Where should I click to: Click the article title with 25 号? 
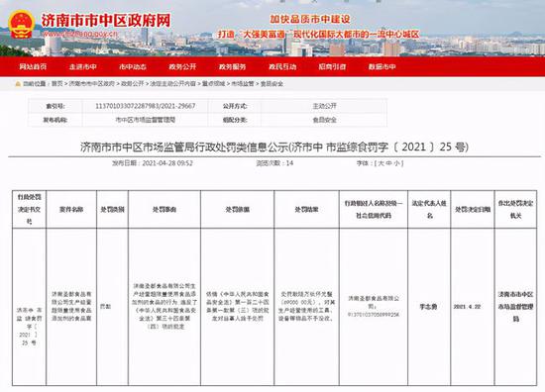pyautogui.click(x=274, y=147)
